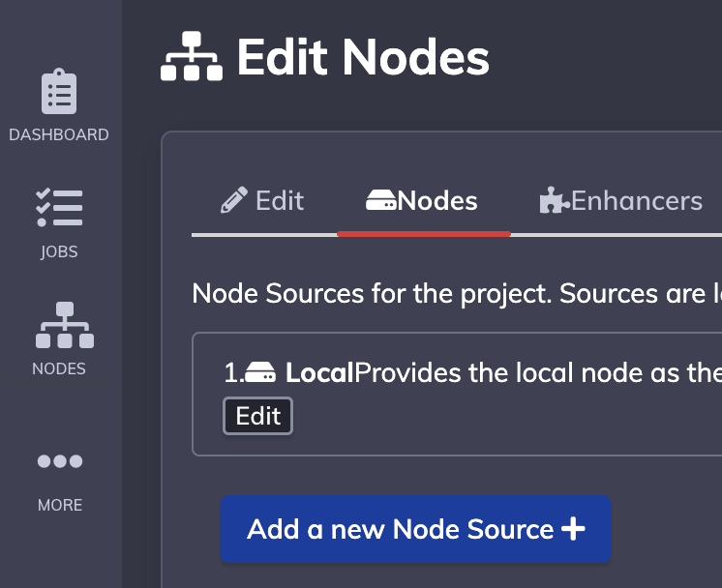722x588 pixels.
Task: Click the bold Local source name
Action: 319,372
